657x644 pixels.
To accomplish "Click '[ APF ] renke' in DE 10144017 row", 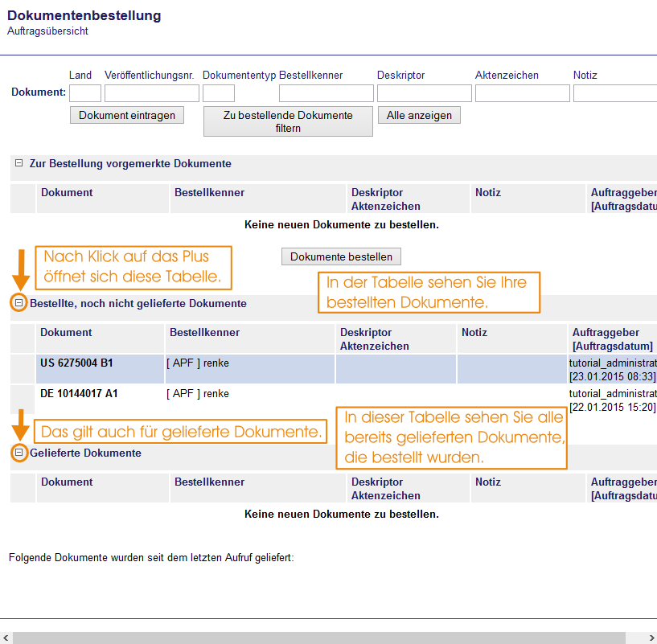I will tap(198, 393).
